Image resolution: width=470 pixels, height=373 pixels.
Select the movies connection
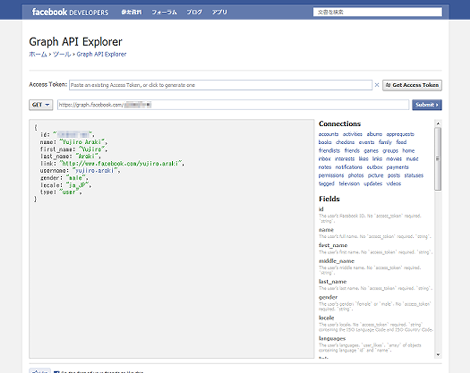[x=394, y=159]
